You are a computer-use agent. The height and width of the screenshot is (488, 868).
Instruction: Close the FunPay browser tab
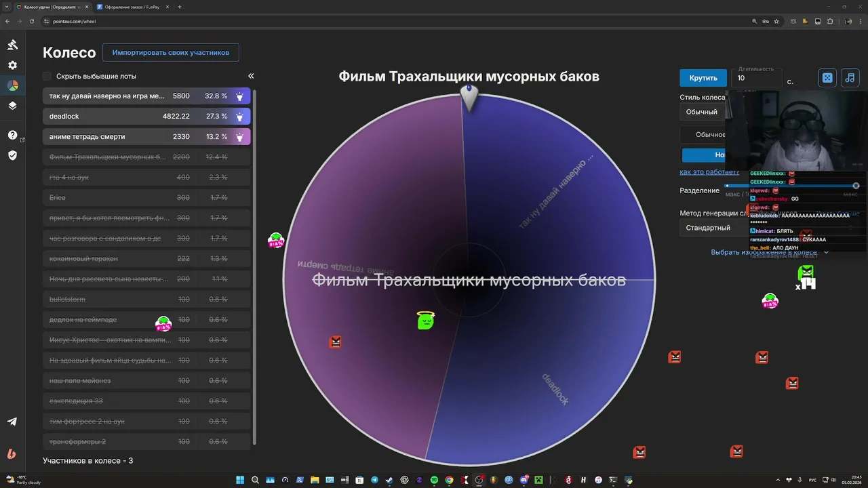[x=168, y=7]
